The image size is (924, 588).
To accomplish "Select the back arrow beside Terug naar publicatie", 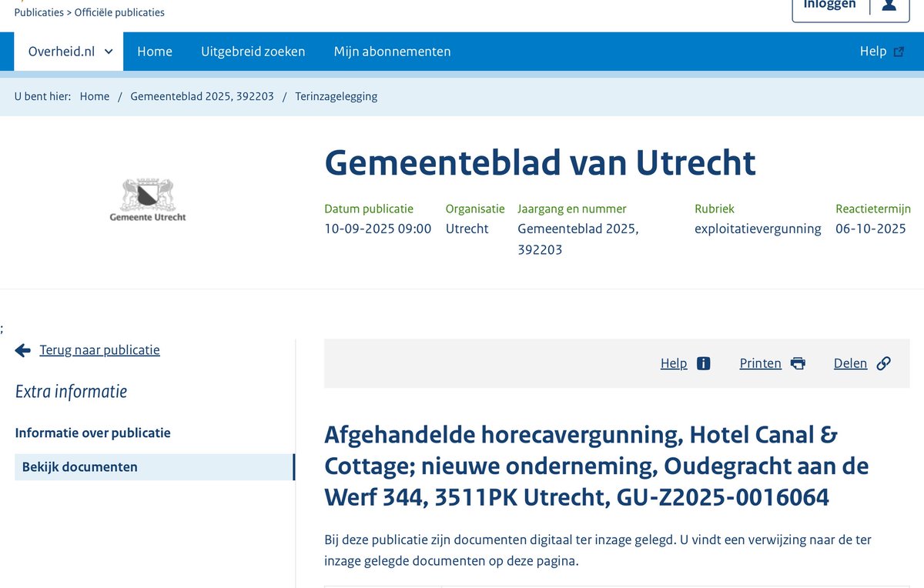I will pyautogui.click(x=23, y=349).
